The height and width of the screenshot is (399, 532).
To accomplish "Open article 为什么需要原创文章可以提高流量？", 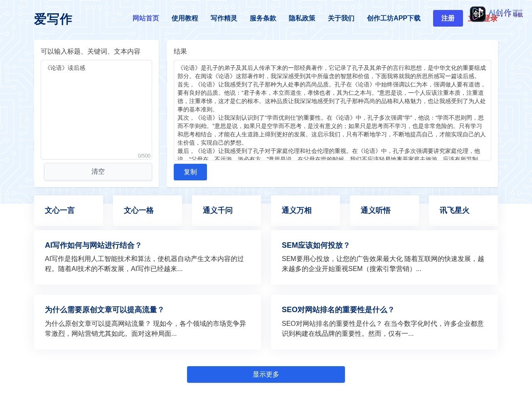I will pyautogui.click(x=104, y=310).
